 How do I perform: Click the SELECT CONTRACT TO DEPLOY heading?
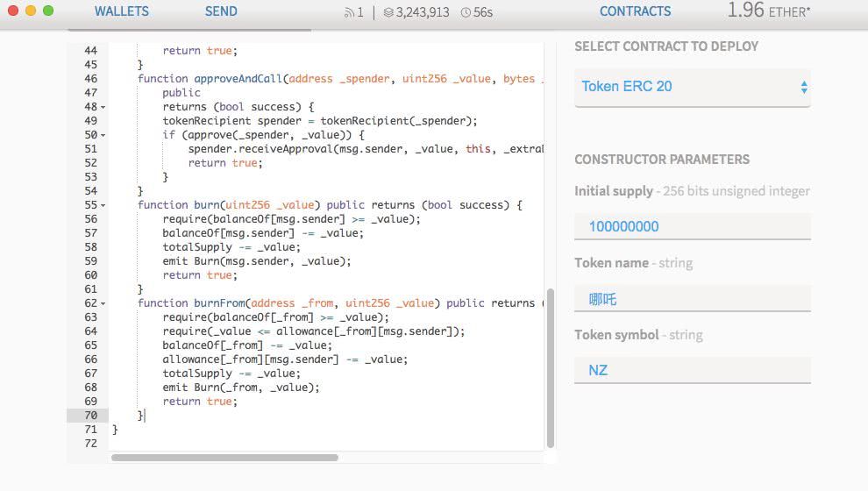pyautogui.click(x=666, y=46)
